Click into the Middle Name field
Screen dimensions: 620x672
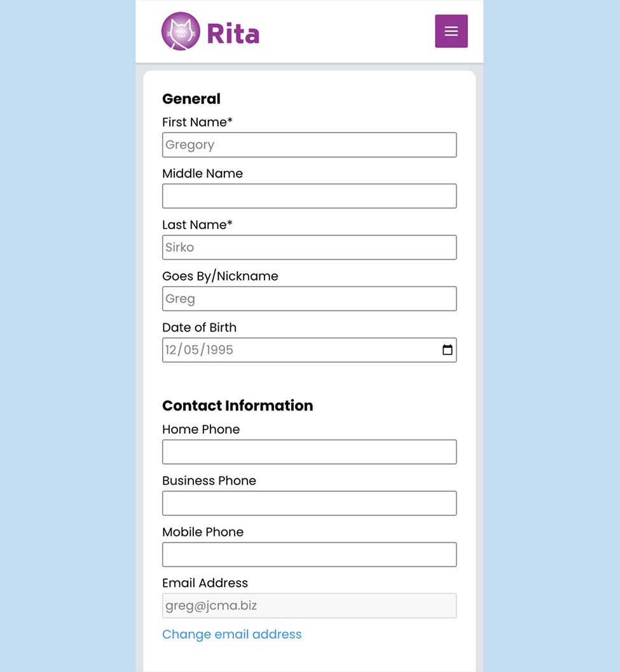coord(309,196)
